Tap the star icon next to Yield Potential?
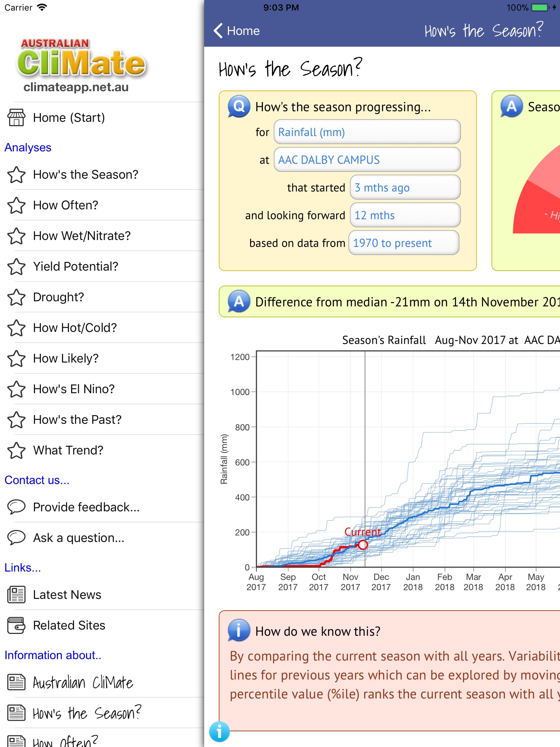The image size is (560, 747). click(x=16, y=266)
